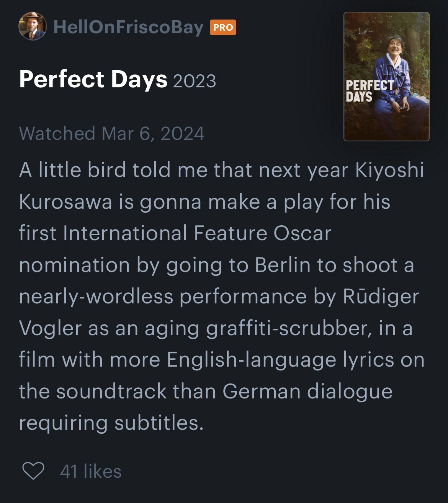This screenshot has width=448, height=503.
Task: Click the 2023 release year
Action: (x=195, y=81)
